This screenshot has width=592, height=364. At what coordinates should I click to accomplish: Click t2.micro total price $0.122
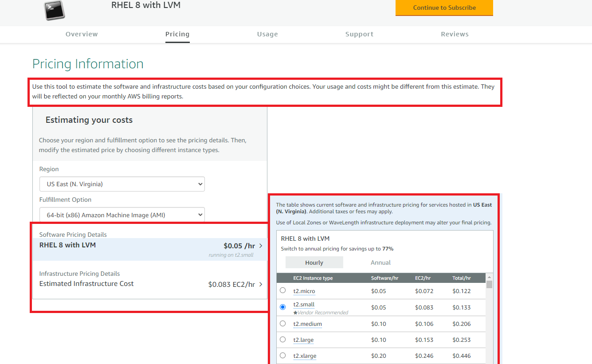pyautogui.click(x=462, y=291)
